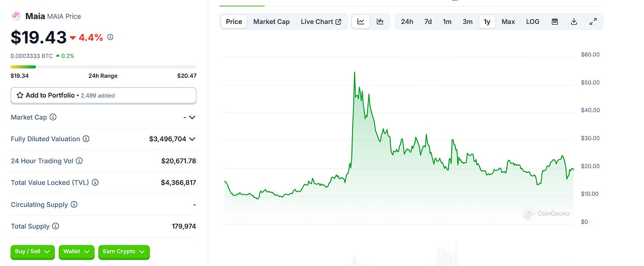Image resolution: width=644 pixels, height=266 pixels.
Task: Click the $20.47 range high value
Action: [187, 76]
